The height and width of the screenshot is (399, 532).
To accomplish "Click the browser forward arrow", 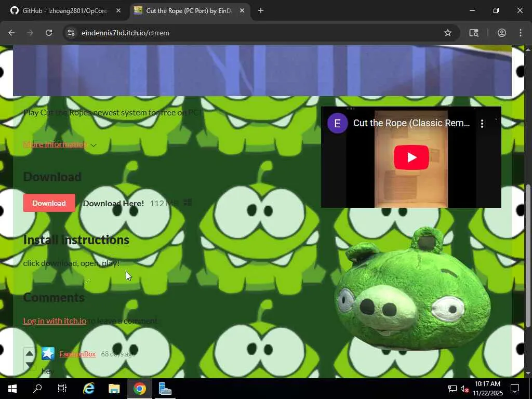I will pos(30,33).
